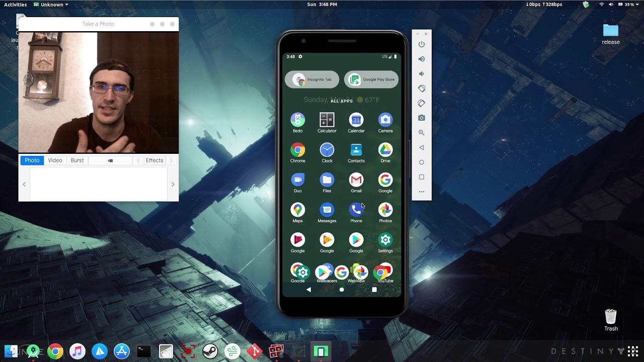This screenshot has height=362, width=644.
Task: Tap the Incognito Tab shortcut chip
Action: [312, 79]
